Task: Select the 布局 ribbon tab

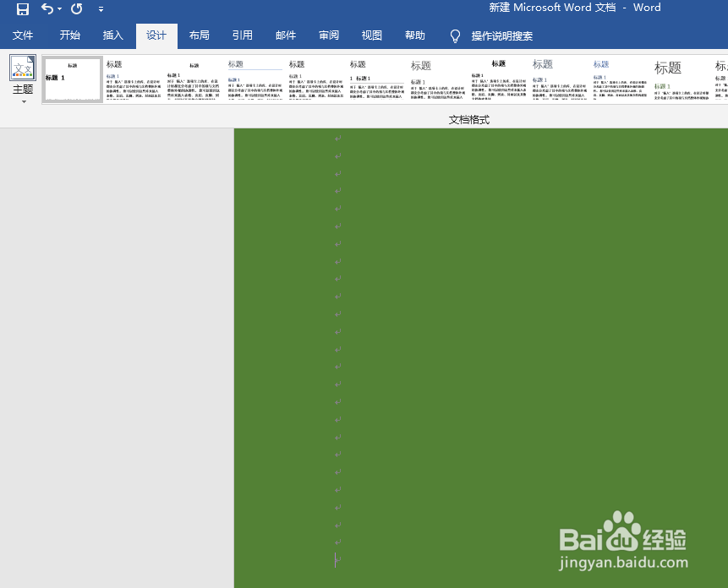Action: 199,35
